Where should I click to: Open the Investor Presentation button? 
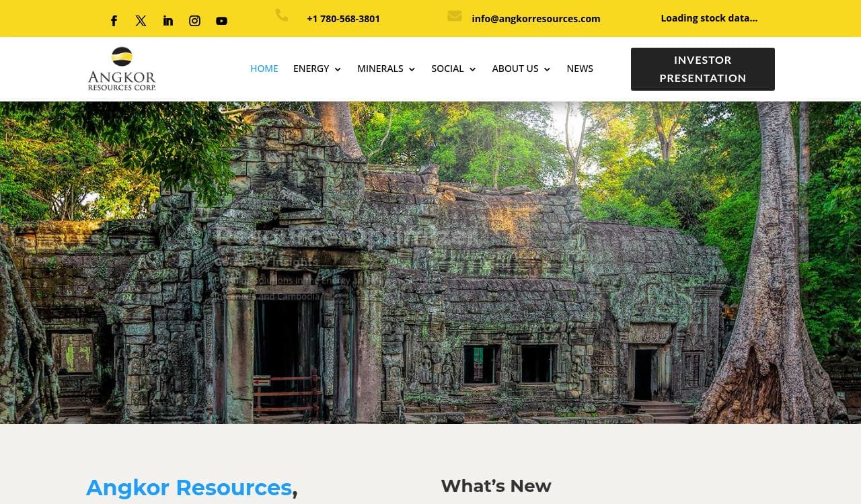click(x=703, y=69)
